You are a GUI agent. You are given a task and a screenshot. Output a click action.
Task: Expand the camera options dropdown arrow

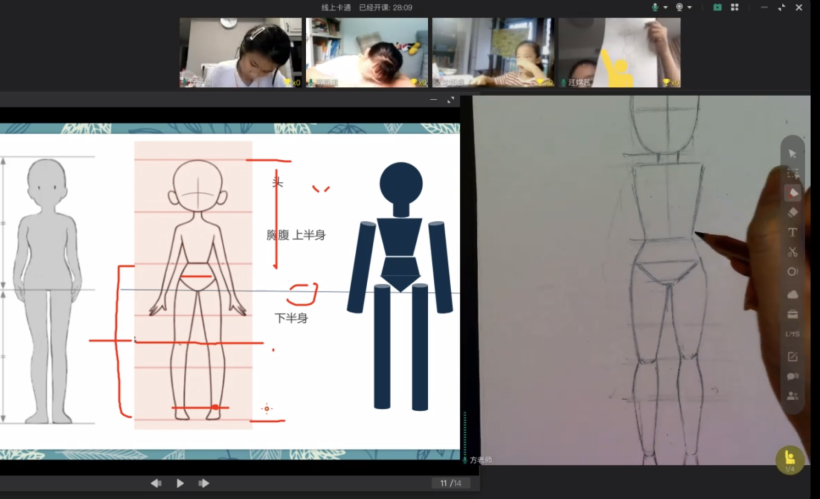[691, 7]
